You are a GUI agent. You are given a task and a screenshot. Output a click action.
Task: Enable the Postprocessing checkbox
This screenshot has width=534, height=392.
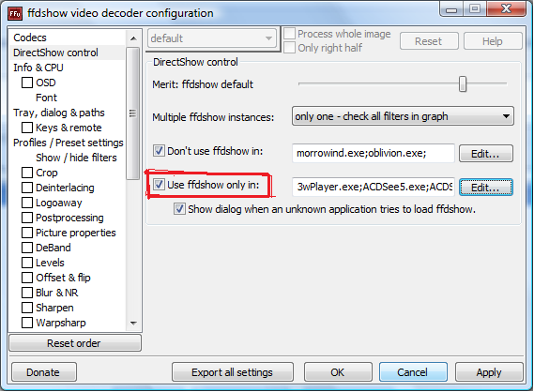(x=27, y=218)
